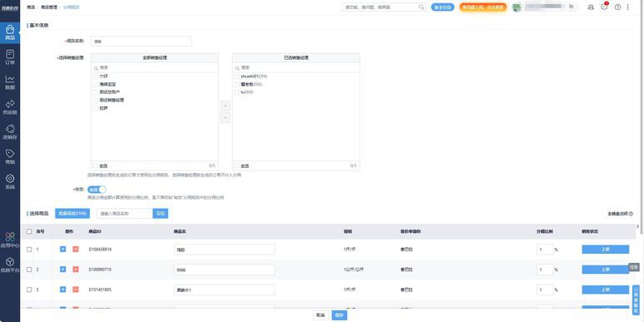644x322 pixels.
Task: Check the 测试销售经理 checkbox in left list
Action: (96, 100)
